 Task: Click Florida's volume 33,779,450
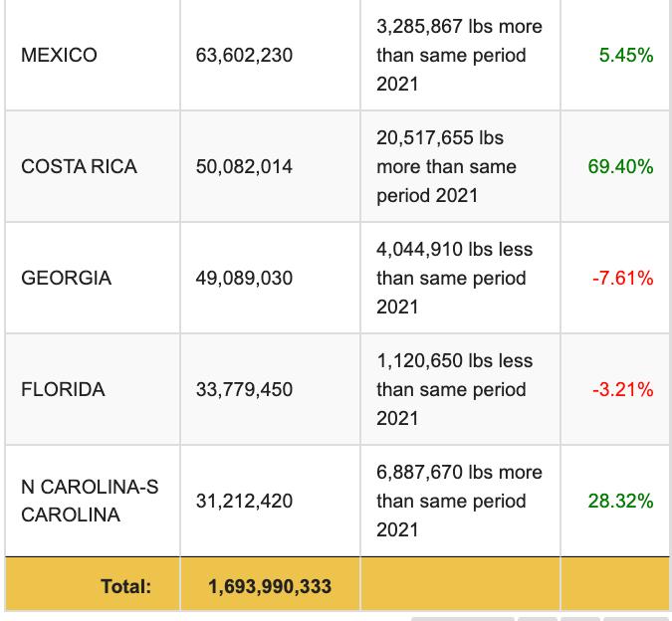point(244,389)
